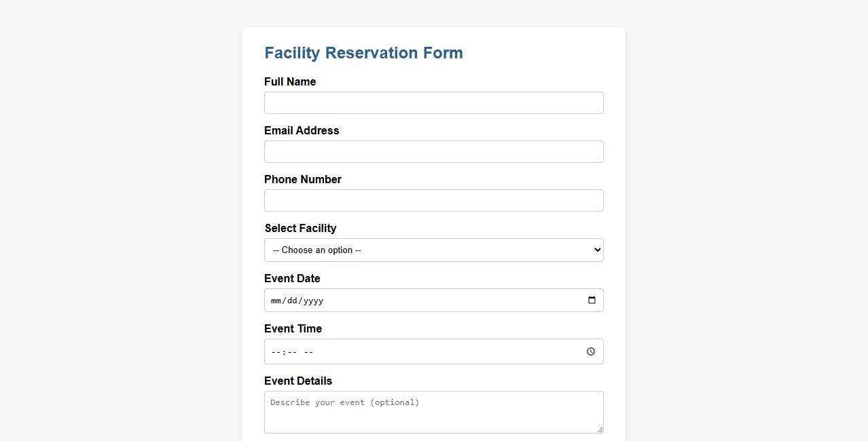
Task: Click the clock icon in Event Time field
Action: coord(590,351)
